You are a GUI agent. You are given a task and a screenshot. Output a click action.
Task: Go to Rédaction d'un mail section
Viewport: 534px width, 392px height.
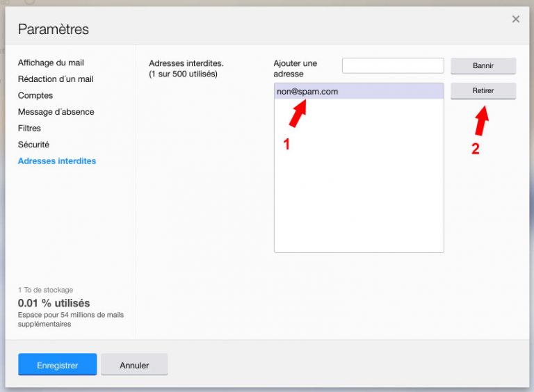point(56,79)
